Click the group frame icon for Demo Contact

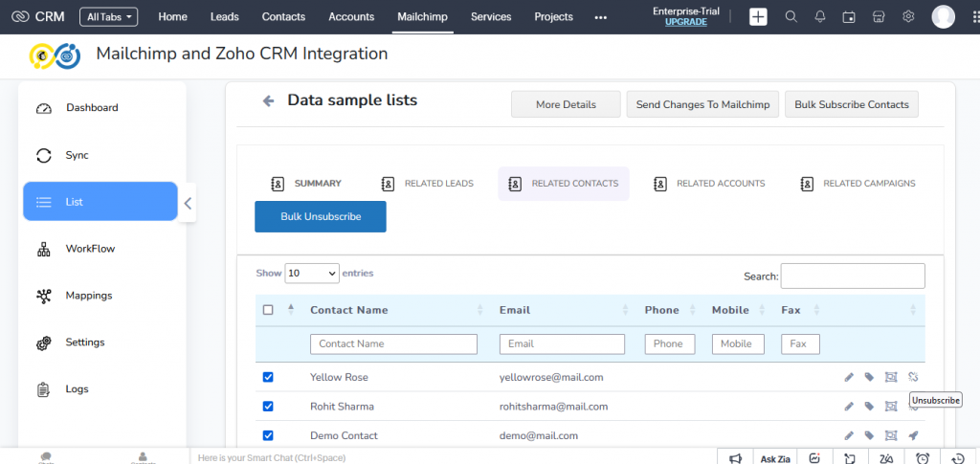[891, 436]
